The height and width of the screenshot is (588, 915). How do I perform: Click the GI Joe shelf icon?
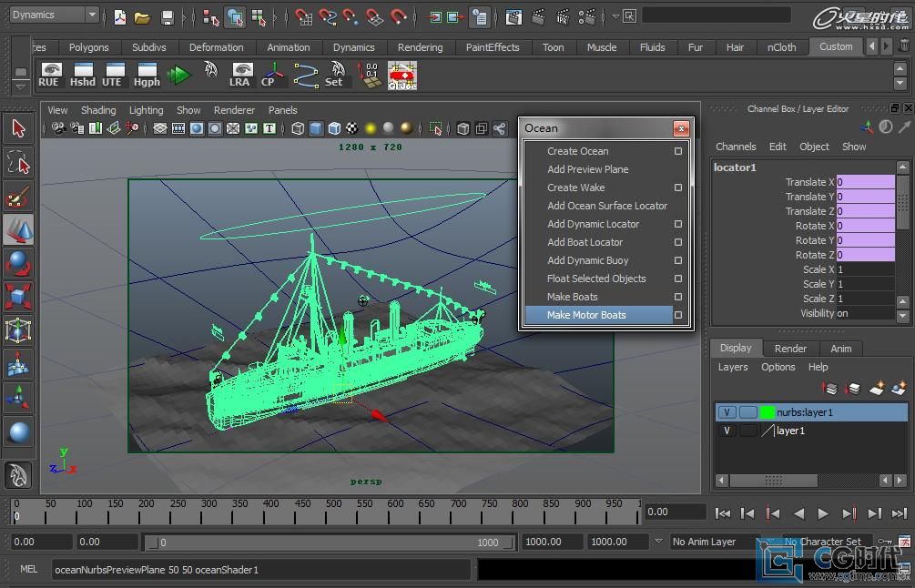pyautogui.click(x=402, y=76)
